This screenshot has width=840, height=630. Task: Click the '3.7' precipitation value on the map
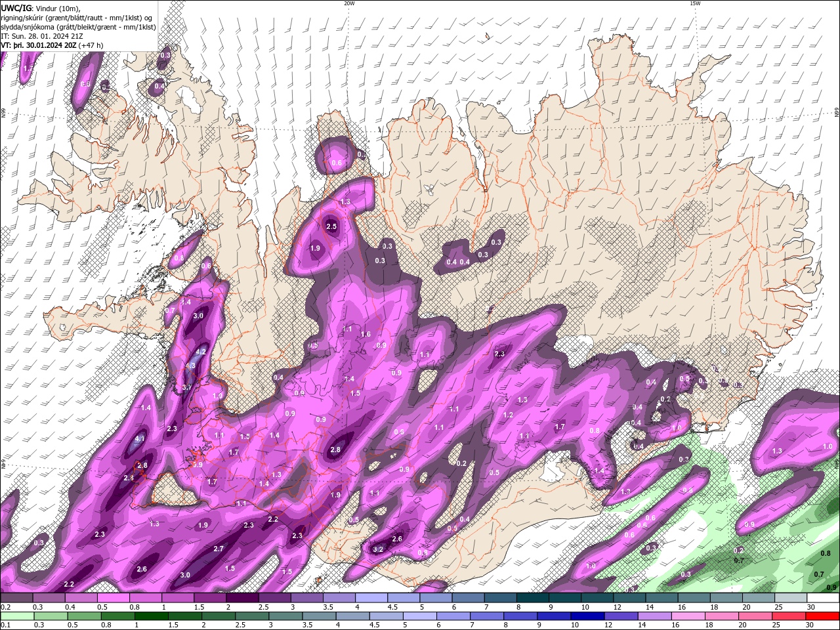pos(186,388)
